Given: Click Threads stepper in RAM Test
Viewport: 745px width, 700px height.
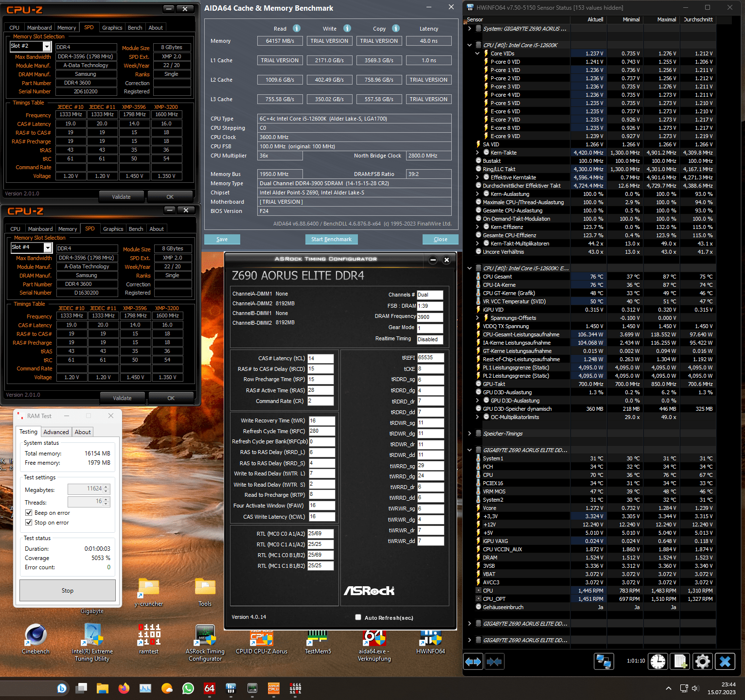Looking at the screenshot, I should pos(106,502).
